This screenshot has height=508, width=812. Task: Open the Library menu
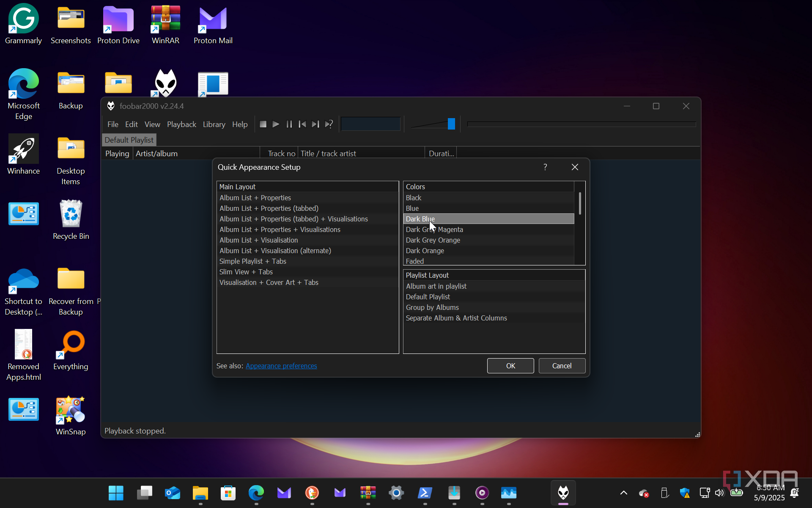[x=214, y=124]
